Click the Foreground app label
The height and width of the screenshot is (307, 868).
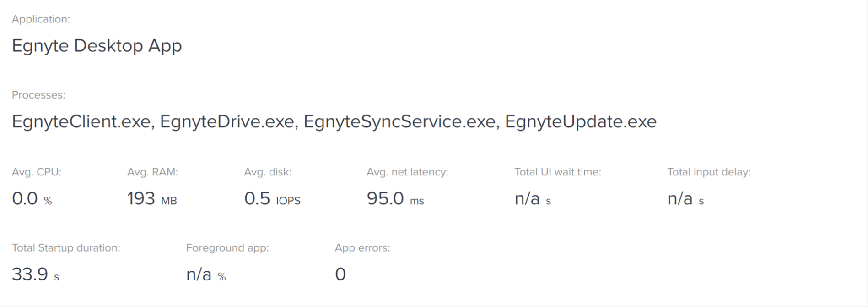227,248
